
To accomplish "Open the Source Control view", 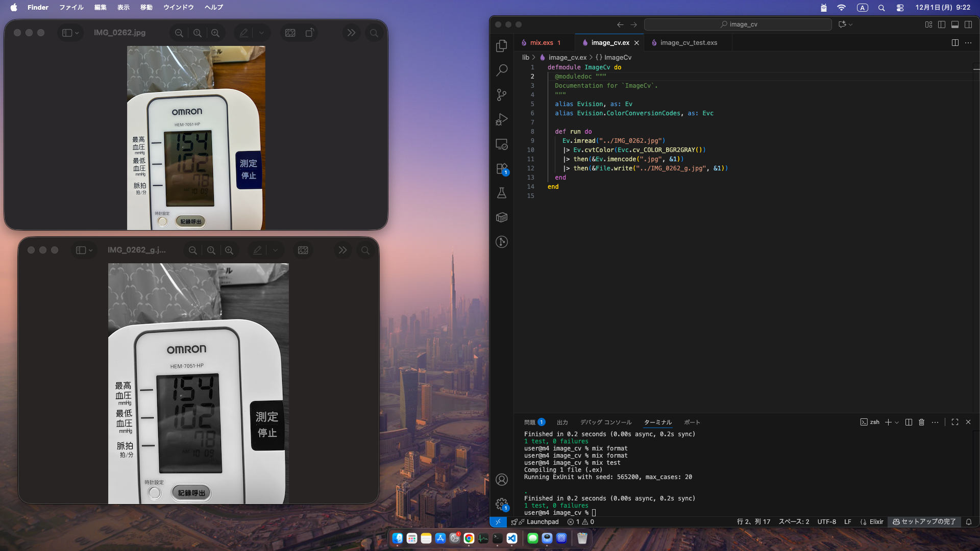I will pyautogui.click(x=502, y=94).
